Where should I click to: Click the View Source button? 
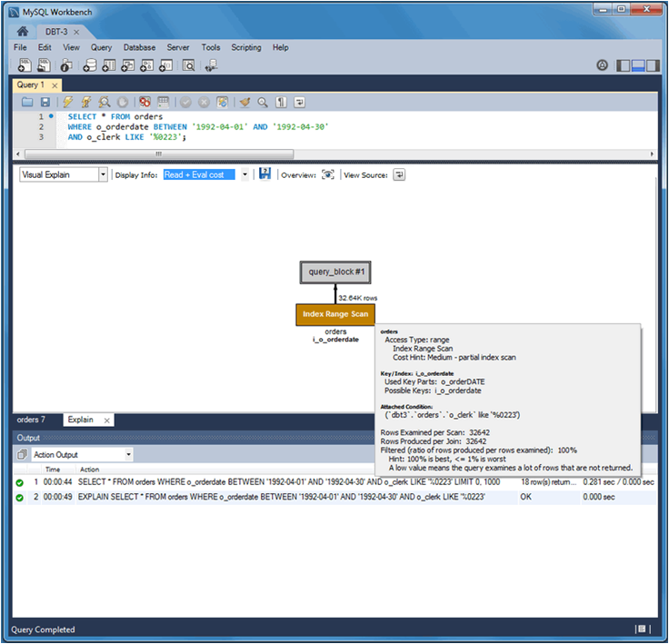399,174
